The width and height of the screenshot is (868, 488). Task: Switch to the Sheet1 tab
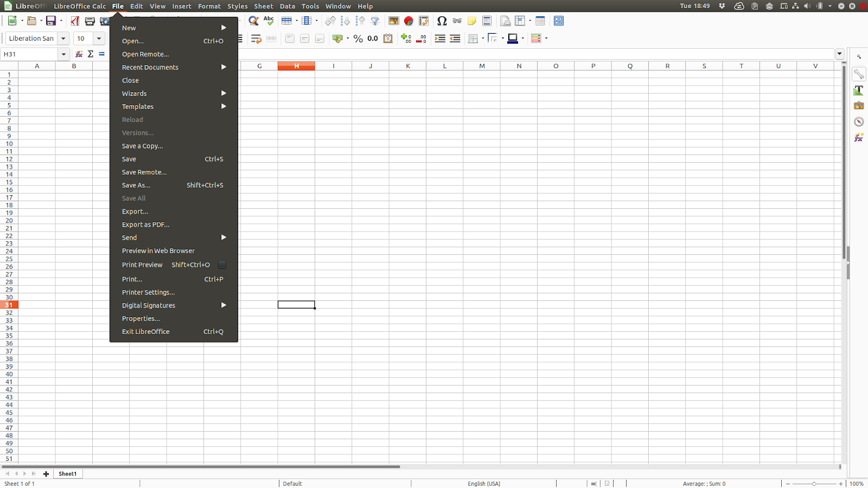pyautogui.click(x=68, y=474)
